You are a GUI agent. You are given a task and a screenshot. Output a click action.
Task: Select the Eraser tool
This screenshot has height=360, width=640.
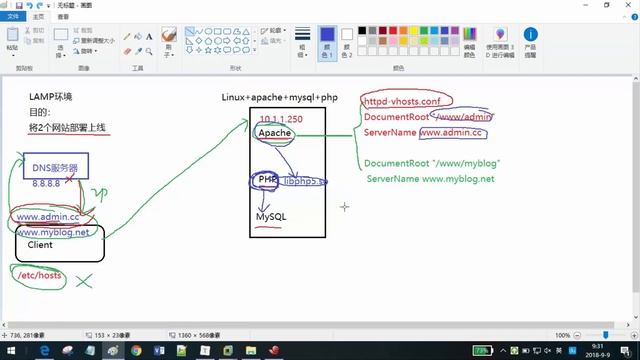click(127, 51)
